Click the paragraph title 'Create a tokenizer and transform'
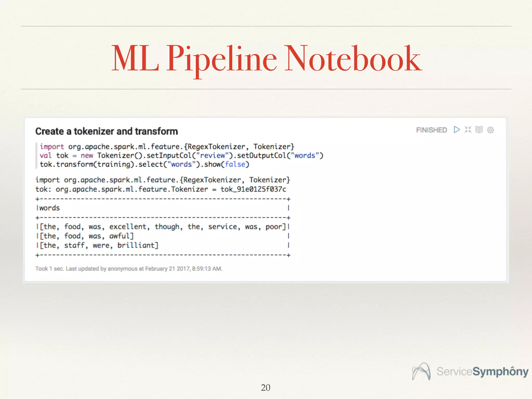532x399 pixels. (107, 131)
